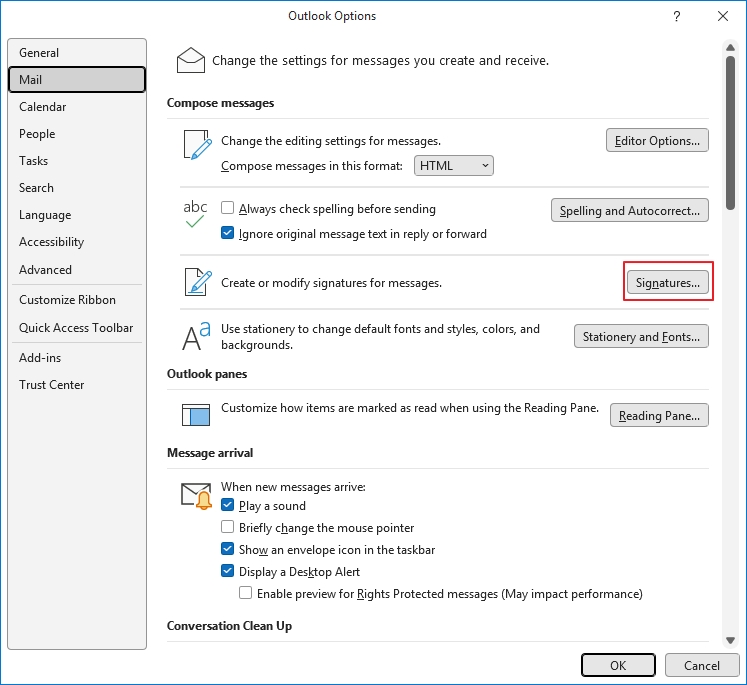Open Quick Access Toolbar settings
This screenshot has height=685, width=747.
pos(77,328)
